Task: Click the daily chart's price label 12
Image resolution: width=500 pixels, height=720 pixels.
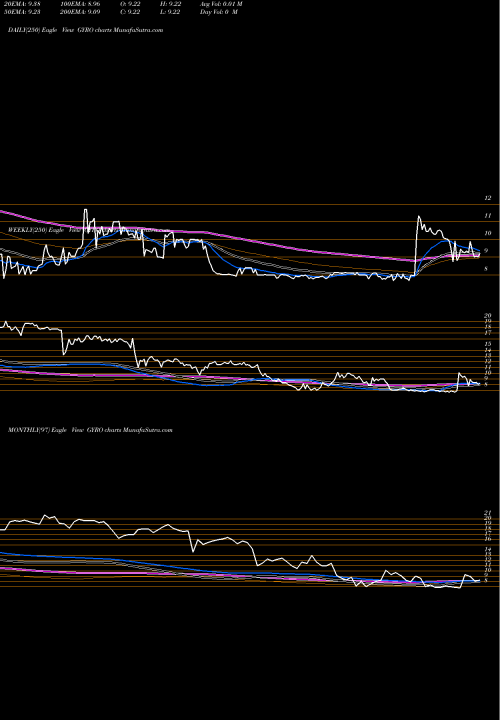Action: (488, 198)
